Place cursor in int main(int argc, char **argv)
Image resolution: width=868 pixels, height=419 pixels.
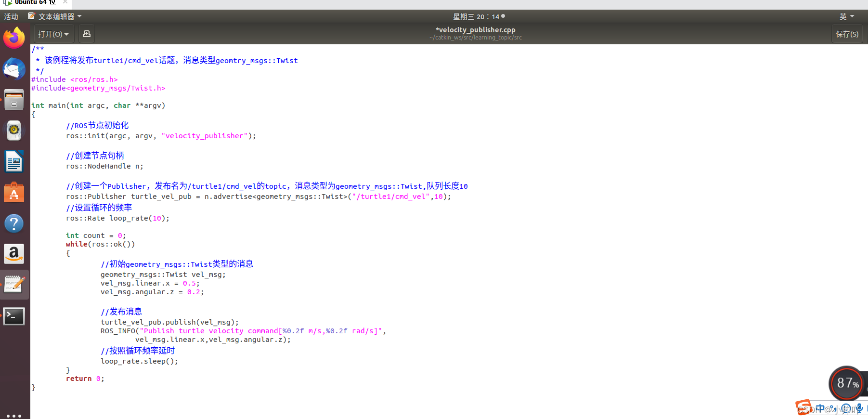click(x=98, y=105)
